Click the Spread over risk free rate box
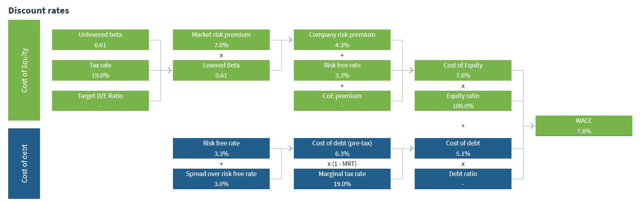This screenshot has height=202, width=644. click(221, 179)
